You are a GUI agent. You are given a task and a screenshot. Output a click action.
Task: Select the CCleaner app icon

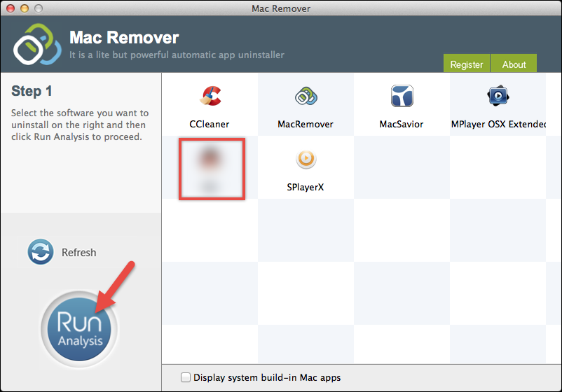210,96
